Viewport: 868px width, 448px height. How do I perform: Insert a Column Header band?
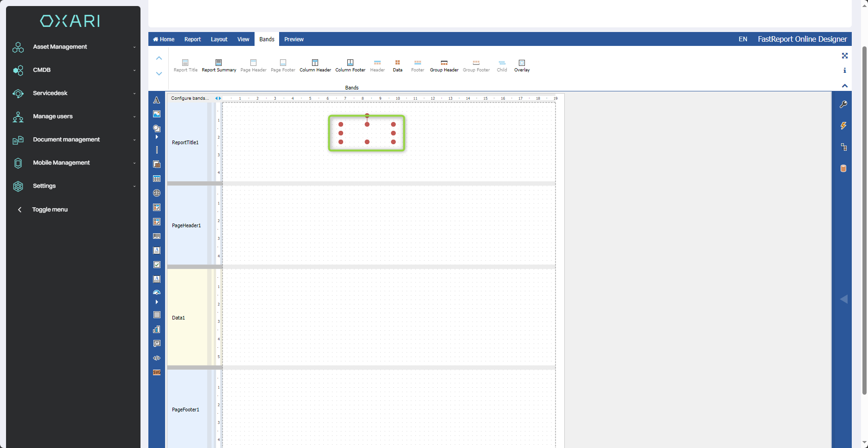[315, 65]
